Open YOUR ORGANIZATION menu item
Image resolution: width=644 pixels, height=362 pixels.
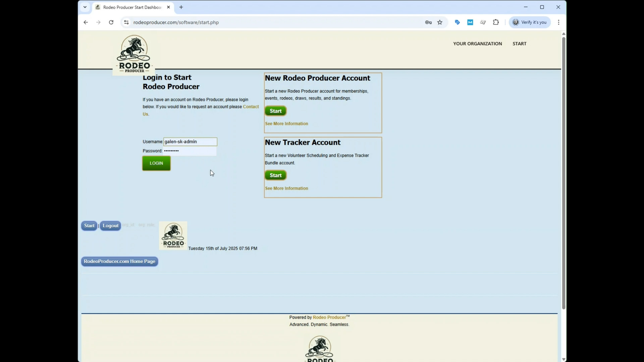coord(477,44)
